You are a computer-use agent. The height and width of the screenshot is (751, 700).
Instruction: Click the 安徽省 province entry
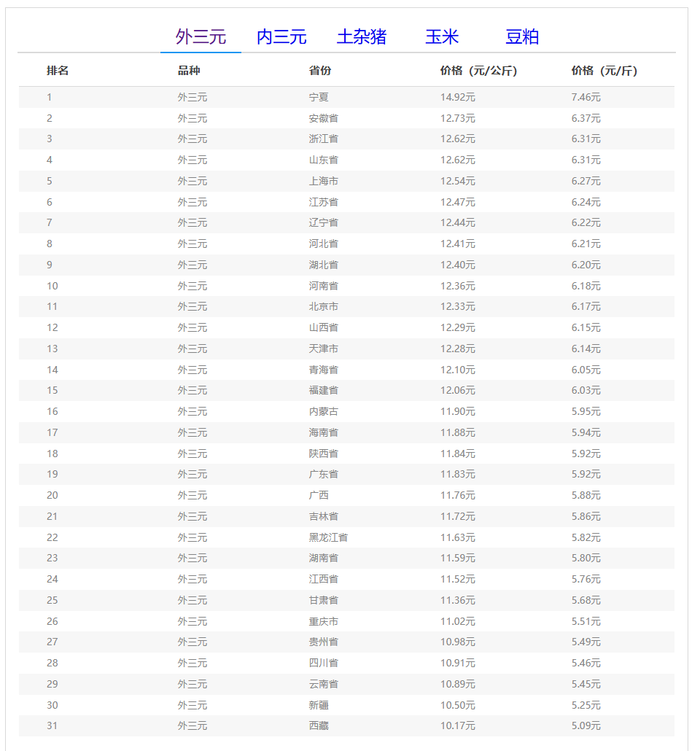pyautogui.click(x=323, y=118)
